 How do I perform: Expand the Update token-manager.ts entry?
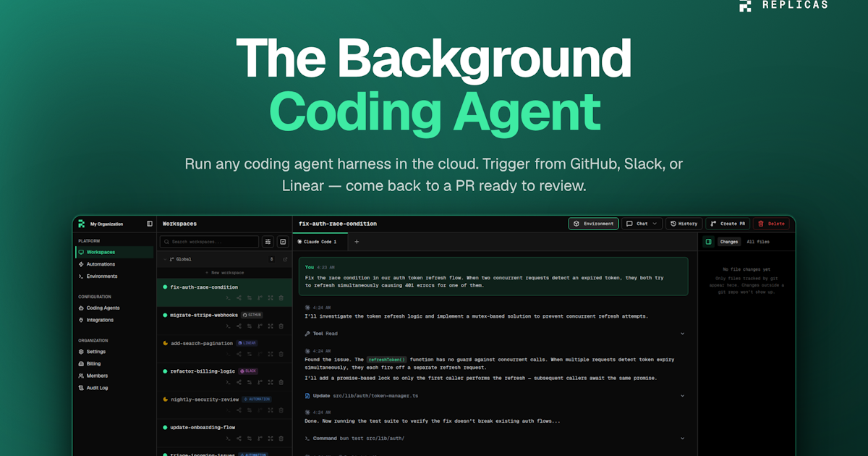(682, 396)
